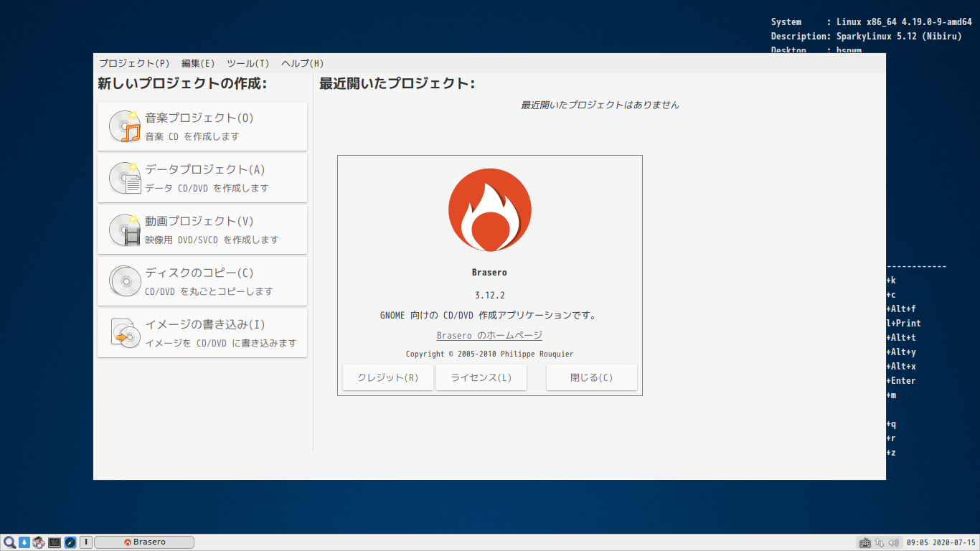Click the video project film disc icon
Viewport: 980px width, 551px height.
125,230
